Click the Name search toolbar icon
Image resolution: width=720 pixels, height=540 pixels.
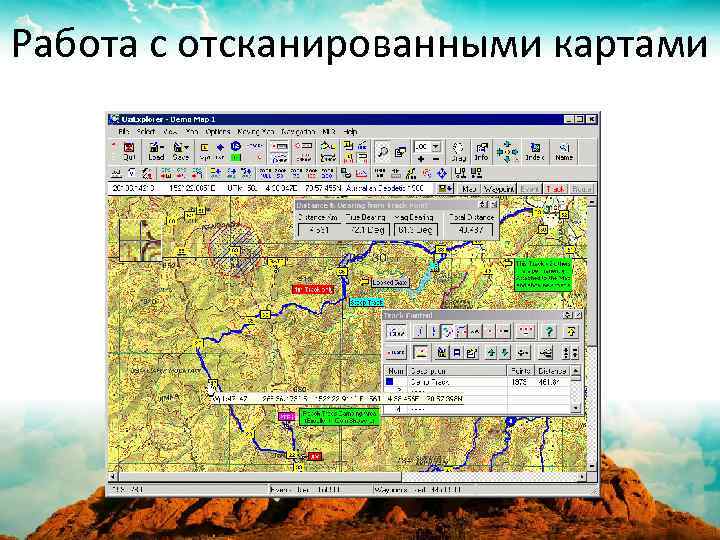tap(564, 152)
